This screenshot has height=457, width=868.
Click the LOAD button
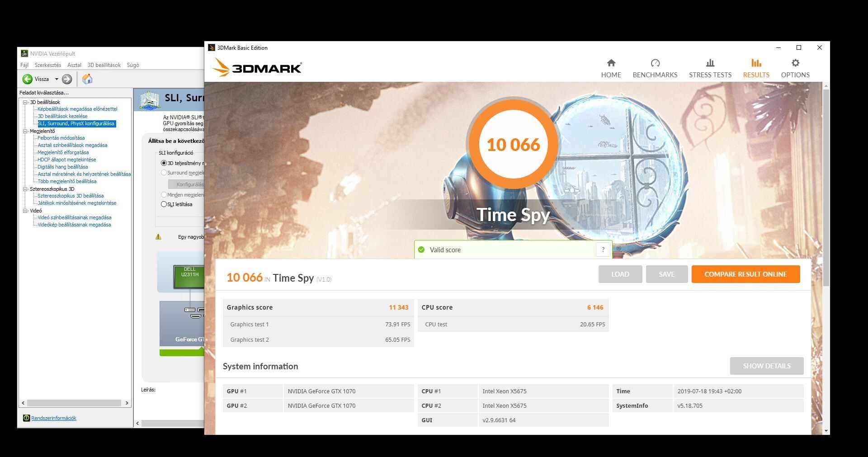click(620, 274)
